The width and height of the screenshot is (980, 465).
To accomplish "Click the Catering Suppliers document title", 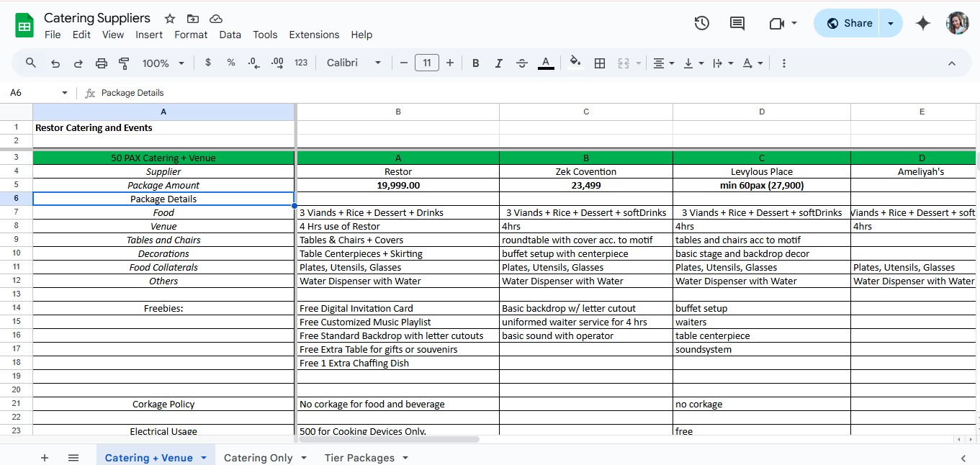I will pos(97,18).
